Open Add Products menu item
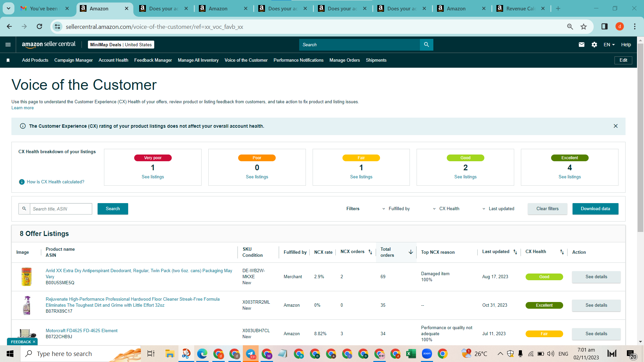Viewport: 644px width, 362px height. point(35,60)
